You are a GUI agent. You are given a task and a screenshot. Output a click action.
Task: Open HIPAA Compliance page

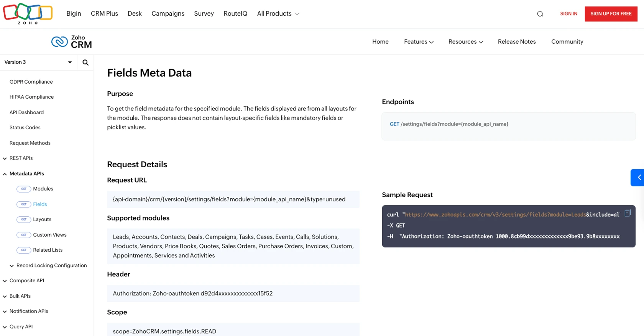coord(31,97)
